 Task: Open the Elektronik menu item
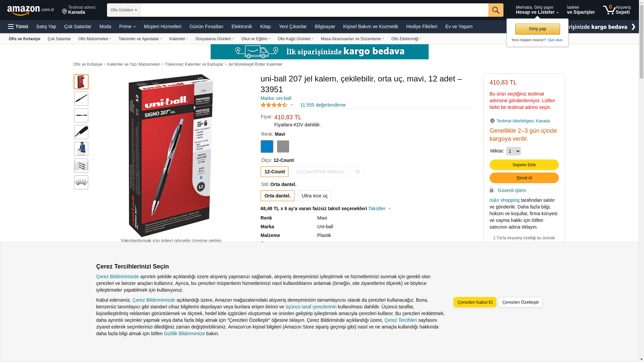[241, 26]
